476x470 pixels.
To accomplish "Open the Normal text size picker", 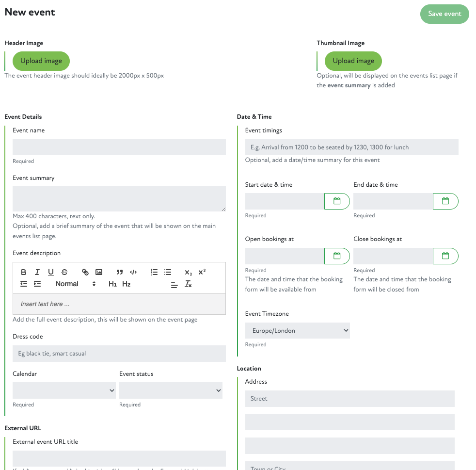I will pos(76,284).
